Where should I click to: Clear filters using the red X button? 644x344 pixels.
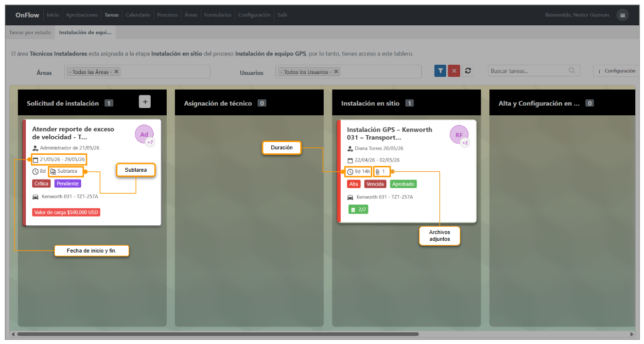[454, 71]
